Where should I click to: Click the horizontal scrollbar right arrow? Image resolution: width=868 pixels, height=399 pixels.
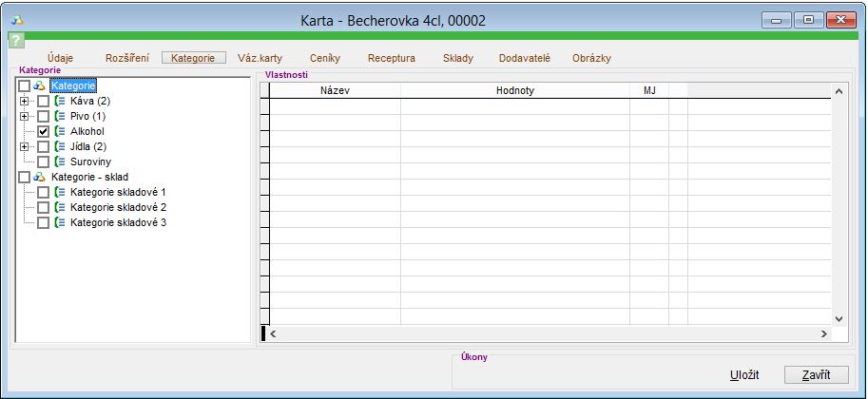coord(824,333)
